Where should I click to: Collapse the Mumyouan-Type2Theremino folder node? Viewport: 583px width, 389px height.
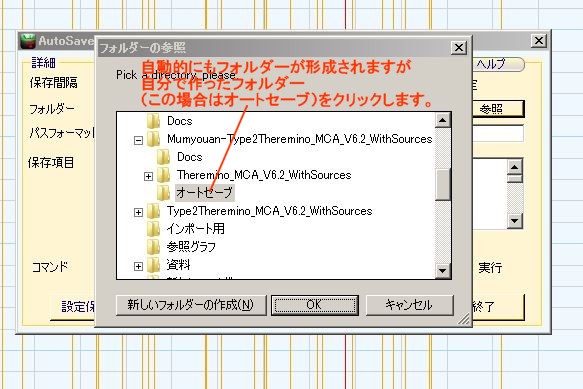(x=138, y=141)
